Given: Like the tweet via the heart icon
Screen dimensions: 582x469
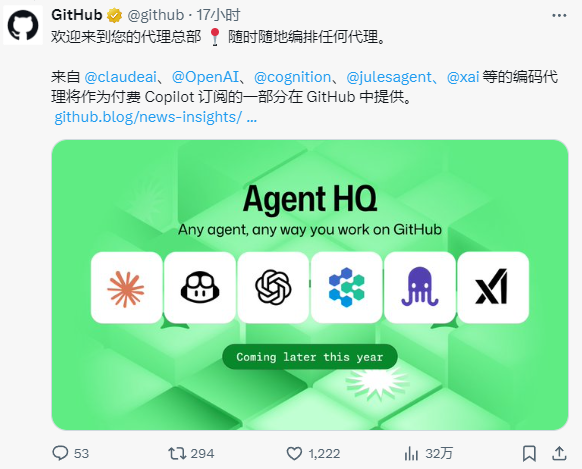Looking at the screenshot, I should 294,453.
